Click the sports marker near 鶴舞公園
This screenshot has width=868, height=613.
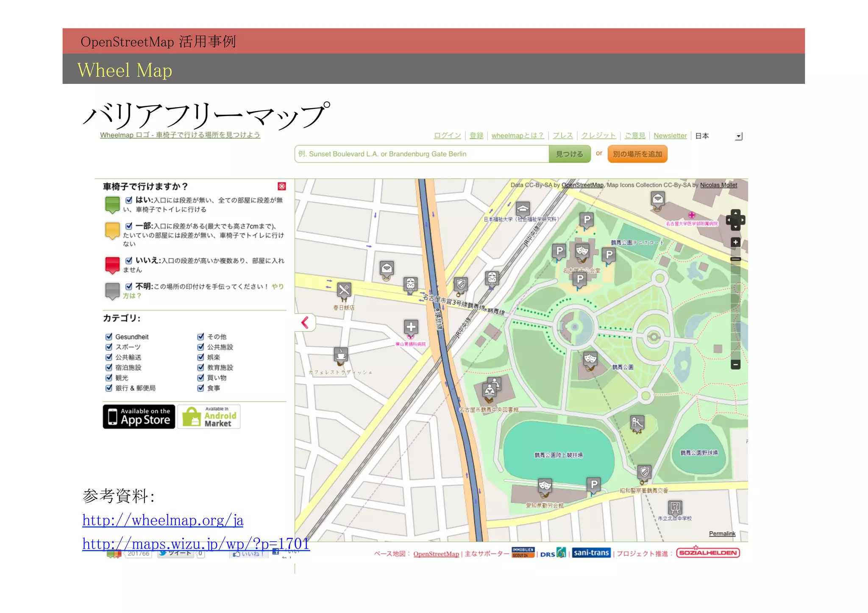[x=637, y=424]
